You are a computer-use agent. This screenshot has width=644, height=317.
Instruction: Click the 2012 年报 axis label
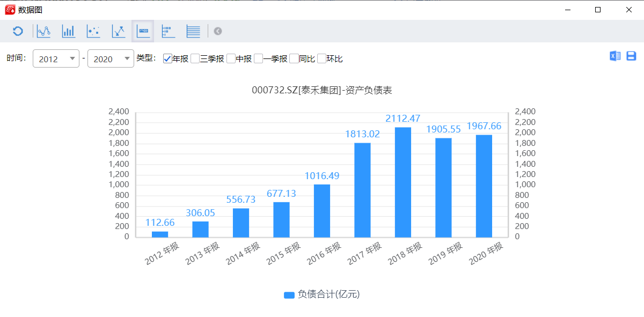162,253
